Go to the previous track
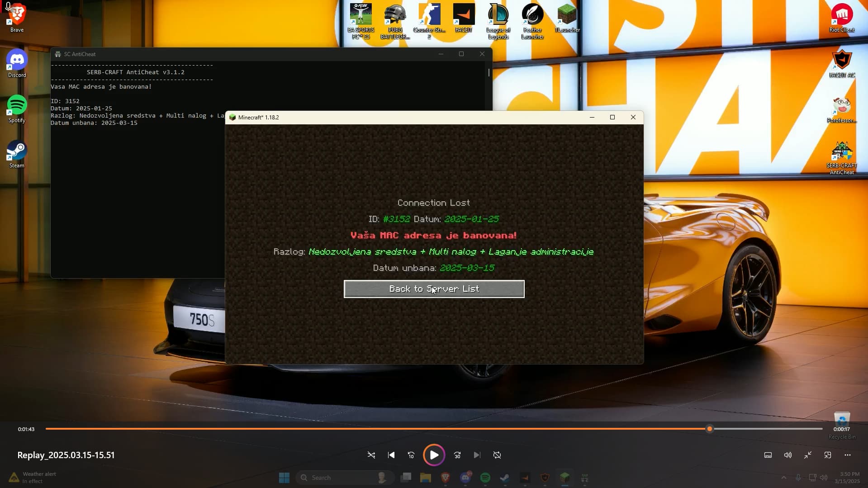 [x=391, y=455]
